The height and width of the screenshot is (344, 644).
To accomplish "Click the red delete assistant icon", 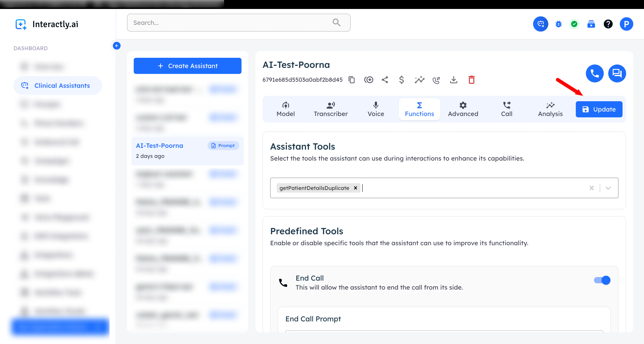I will click(x=471, y=80).
